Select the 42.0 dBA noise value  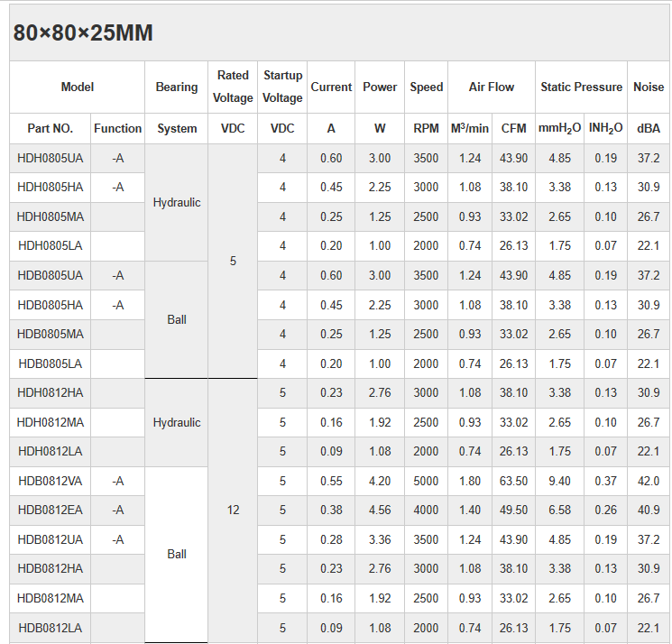coord(648,481)
